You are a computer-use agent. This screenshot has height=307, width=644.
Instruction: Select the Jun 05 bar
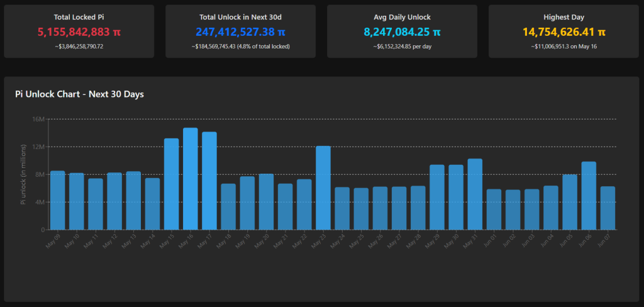pos(570,202)
